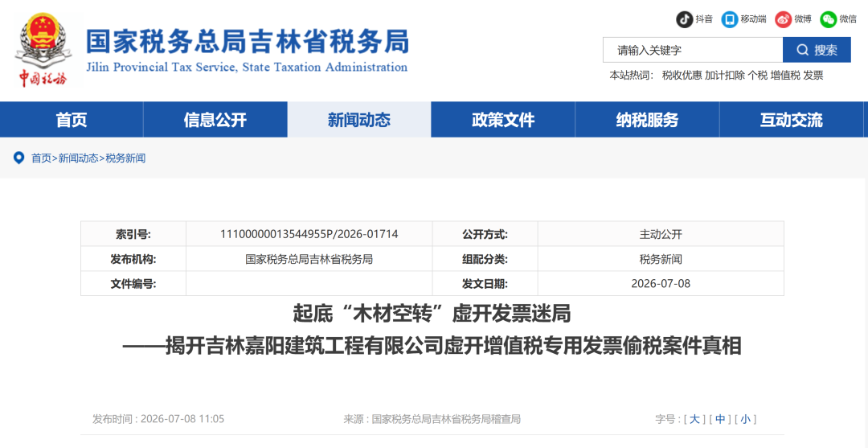Go to 税务新闻 via breadcrumb
The image size is (868, 448).
(x=125, y=158)
